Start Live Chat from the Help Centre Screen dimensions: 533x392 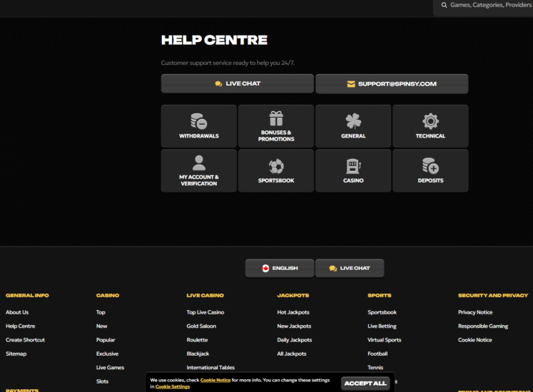(x=237, y=84)
